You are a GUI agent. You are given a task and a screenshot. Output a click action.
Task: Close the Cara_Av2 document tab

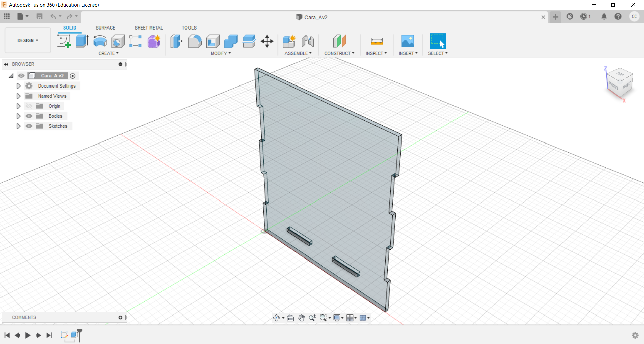coord(543,17)
